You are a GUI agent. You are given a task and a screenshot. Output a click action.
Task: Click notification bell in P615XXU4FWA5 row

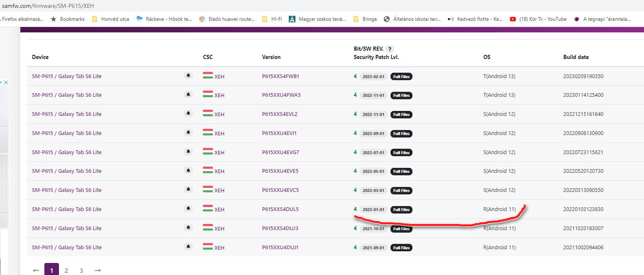point(188,95)
